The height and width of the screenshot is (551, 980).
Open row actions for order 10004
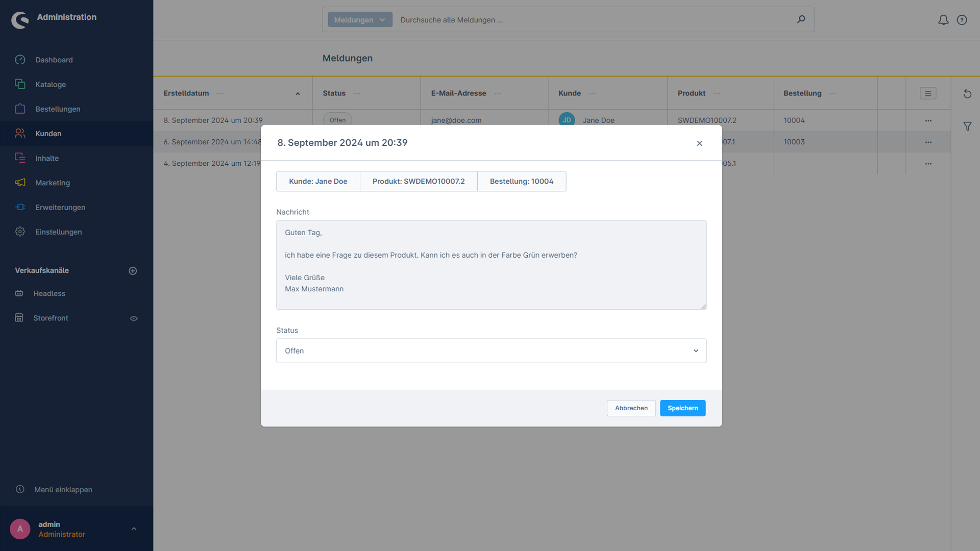coord(928,121)
